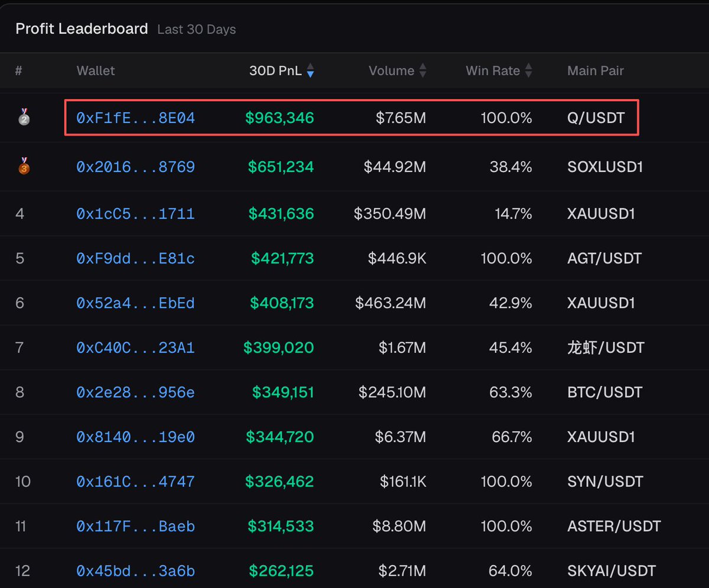Viewport: 709px width, 588px height.
Task: Open wallet 0x117F...Baeb
Action: click(135, 526)
